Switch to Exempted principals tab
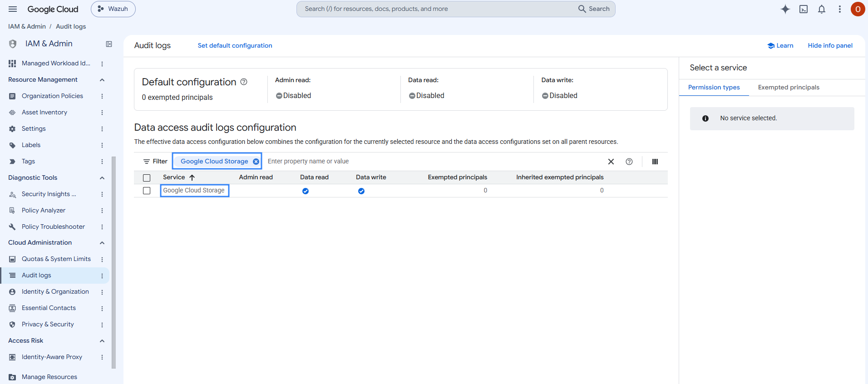The image size is (868, 384). click(x=789, y=87)
